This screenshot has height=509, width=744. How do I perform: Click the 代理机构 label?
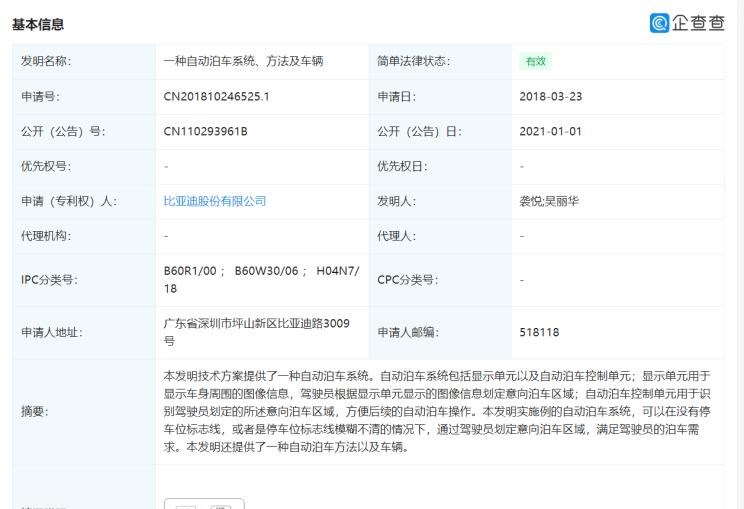click(46, 236)
